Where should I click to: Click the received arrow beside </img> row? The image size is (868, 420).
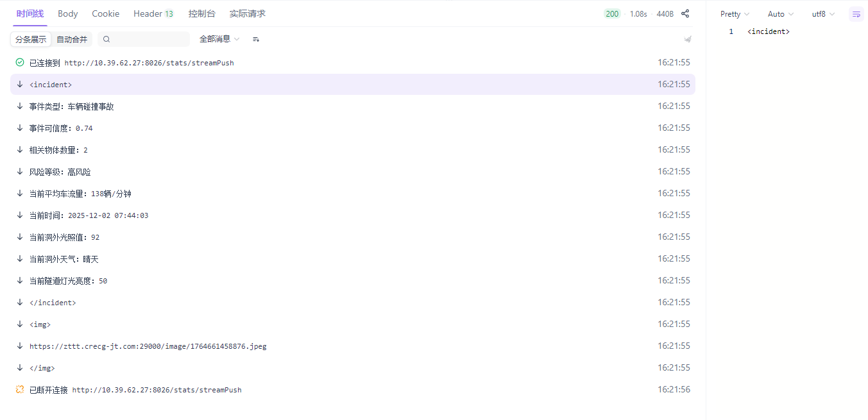pyautogui.click(x=20, y=367)
